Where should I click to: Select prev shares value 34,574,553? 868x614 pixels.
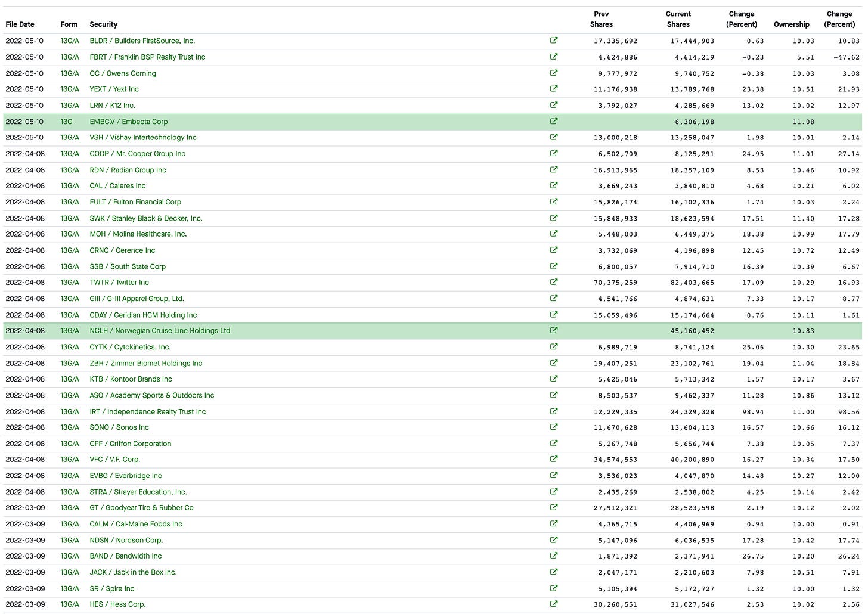point(615,460)
